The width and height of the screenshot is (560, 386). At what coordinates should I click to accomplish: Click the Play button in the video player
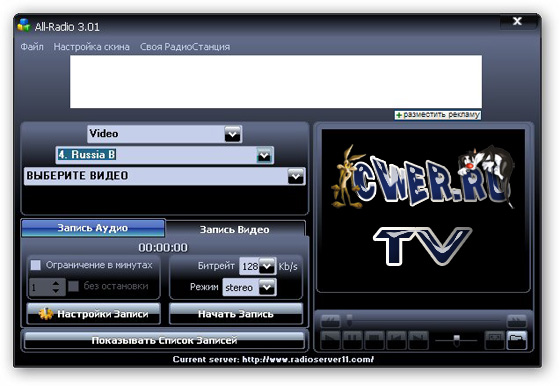click(x=330, y=340)
